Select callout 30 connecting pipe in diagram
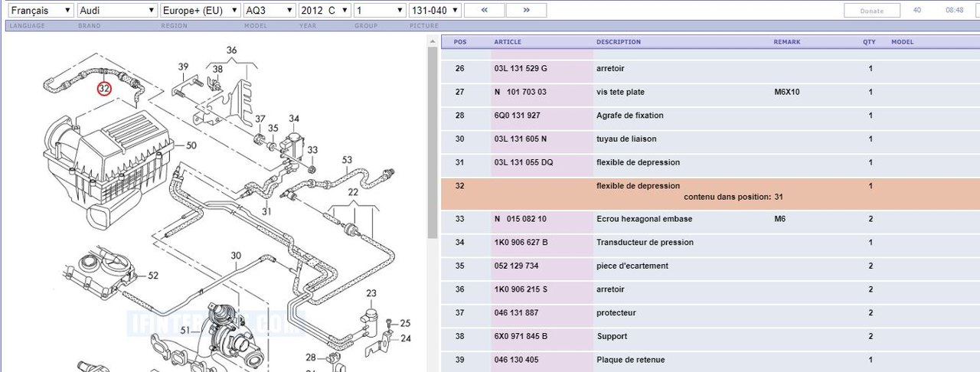 [x=236, y=256]
